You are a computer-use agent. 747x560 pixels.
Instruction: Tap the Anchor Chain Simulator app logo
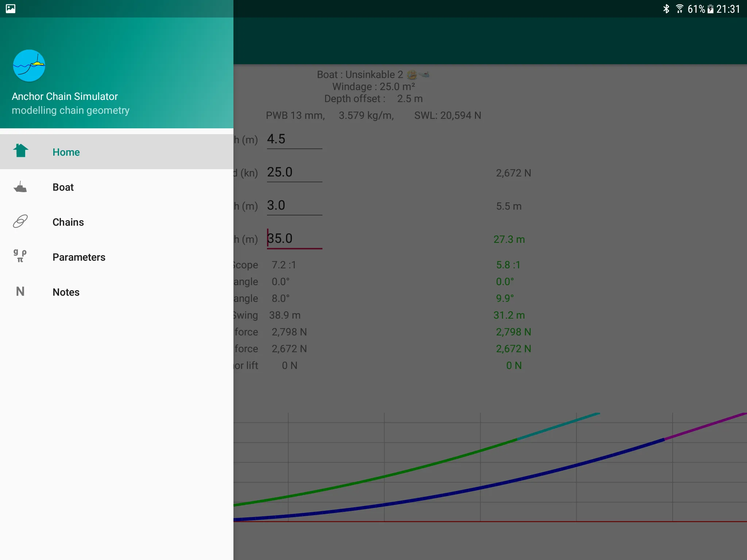coord(29,66)
